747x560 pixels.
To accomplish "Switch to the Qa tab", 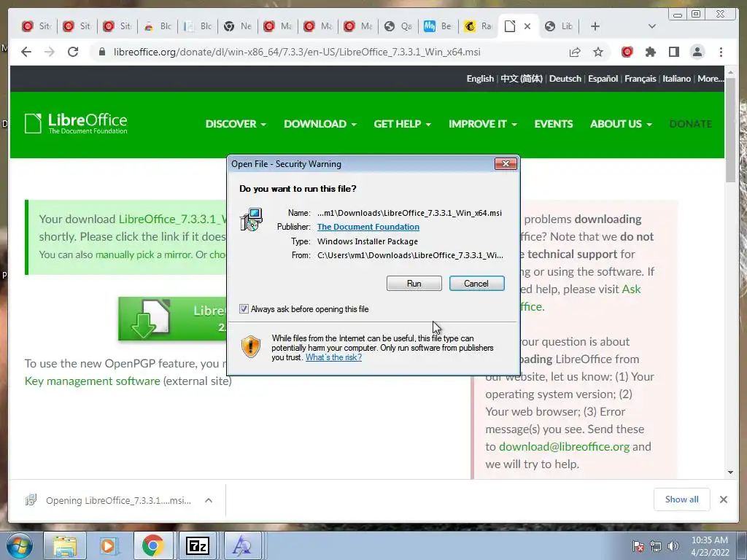I will (x=398, y=26).
